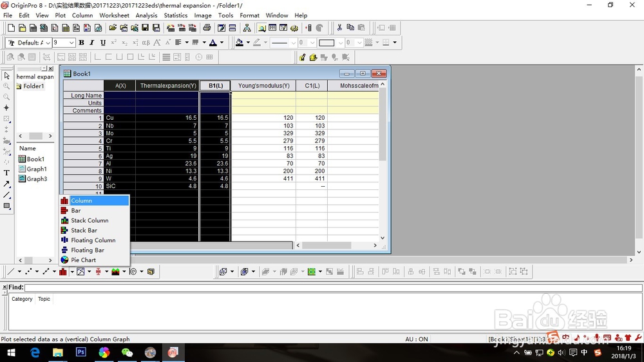The height and width of the screenshot is (362, 644).
Task: Select the Pointer tool in the left toolbar
Action: 6,75
